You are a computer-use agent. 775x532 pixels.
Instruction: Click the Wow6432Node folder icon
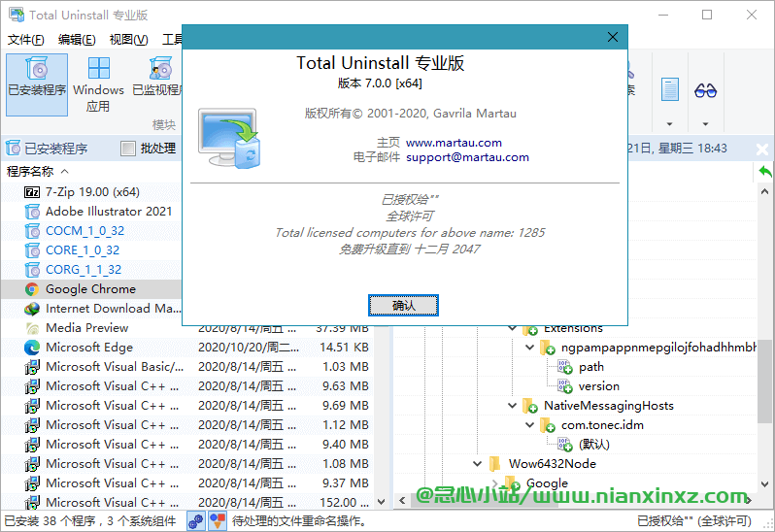[494, 464]
